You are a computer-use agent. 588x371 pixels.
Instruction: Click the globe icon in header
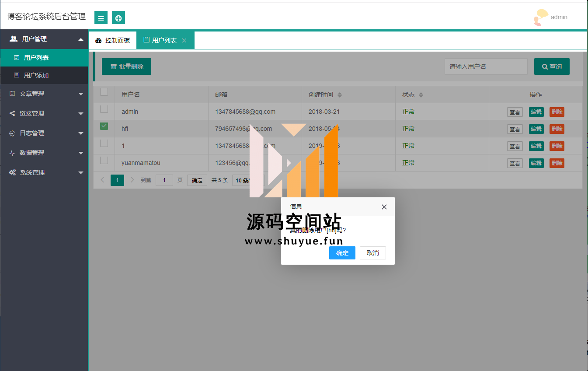click(x=118, y=18)
